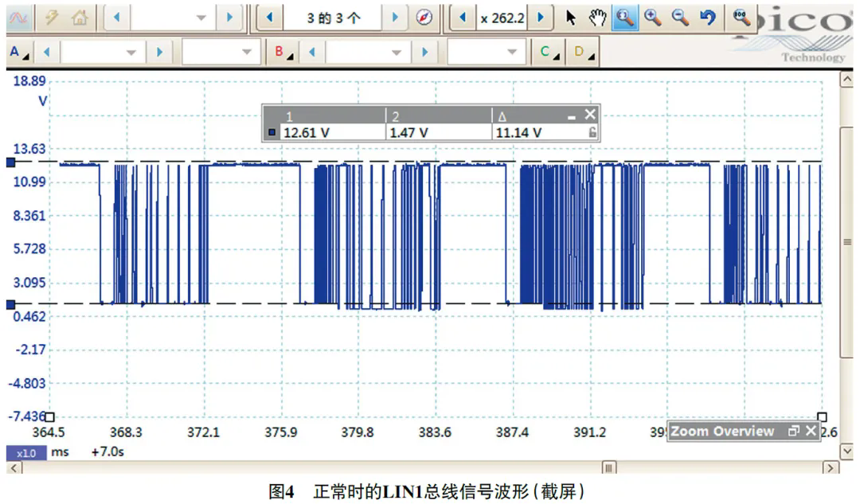Screen dimensions: 860x504
Task: Minimize the ruler legend box
Action: 572,116
